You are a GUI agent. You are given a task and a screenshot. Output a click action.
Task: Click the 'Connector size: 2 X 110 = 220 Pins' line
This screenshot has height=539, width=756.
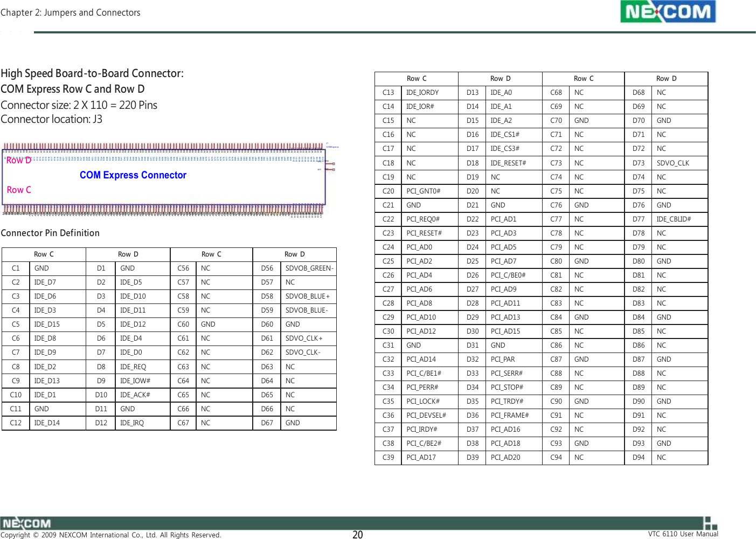(79, 105)
